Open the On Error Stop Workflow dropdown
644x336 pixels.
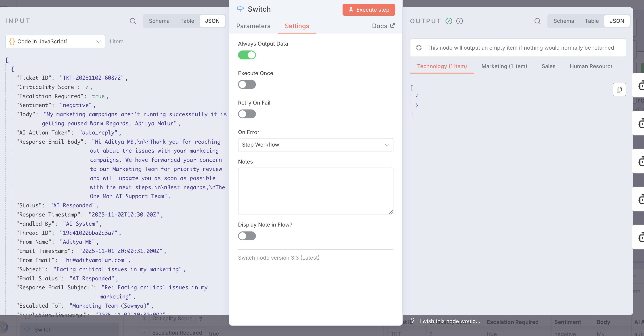click(x=316, y=145)
